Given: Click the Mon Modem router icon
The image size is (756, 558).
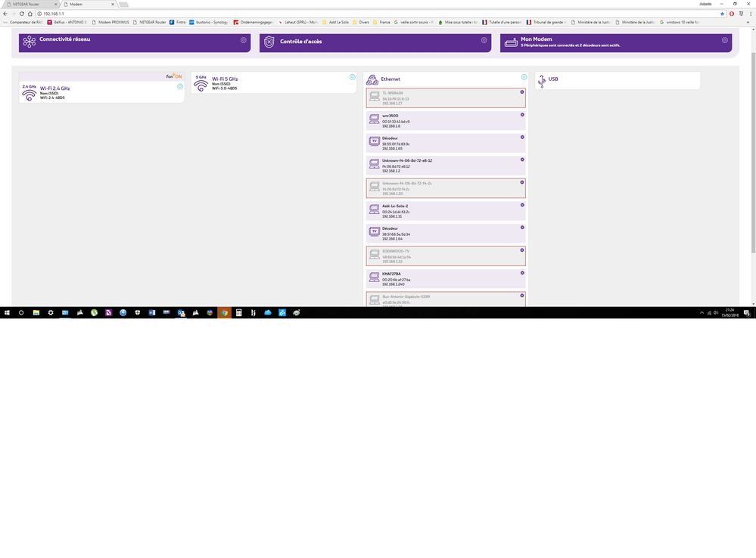Looking at the screenshot, I should (x=511, y=43).
